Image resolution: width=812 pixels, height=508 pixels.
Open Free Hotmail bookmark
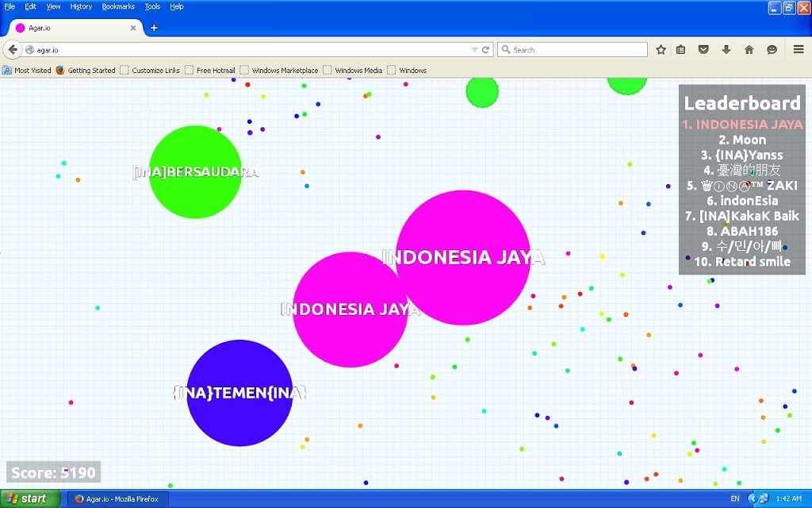[210, 70]
